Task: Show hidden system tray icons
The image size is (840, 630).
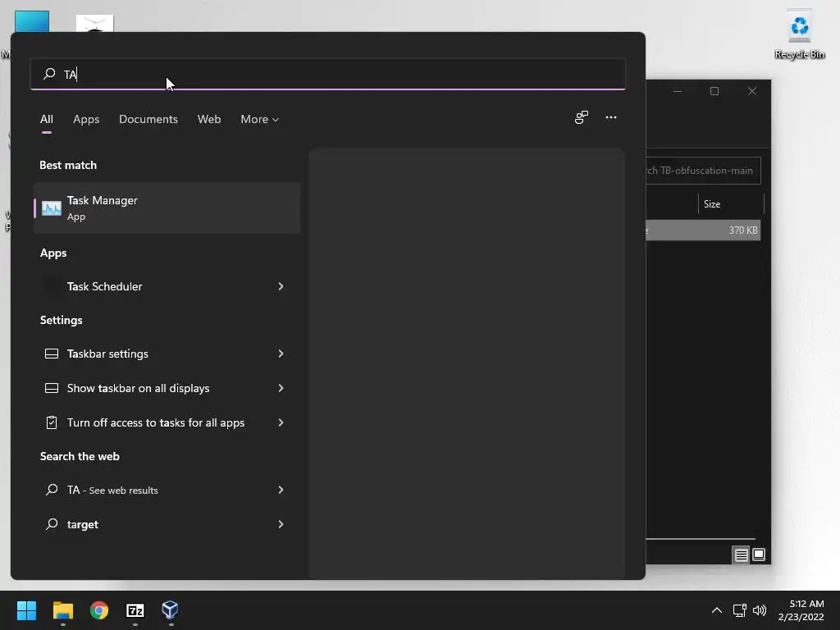Action: pyautogui.click(x=717, y=610)
